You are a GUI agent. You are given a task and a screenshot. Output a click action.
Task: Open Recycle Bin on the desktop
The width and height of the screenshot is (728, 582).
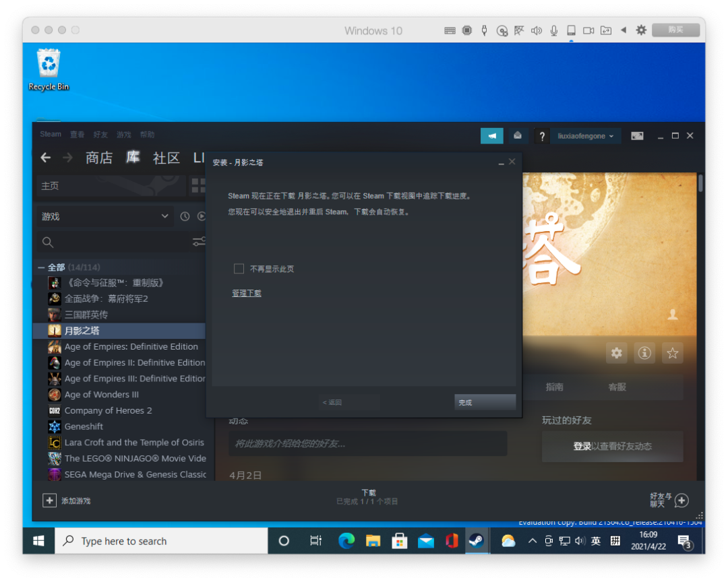(x=49, y=69)
